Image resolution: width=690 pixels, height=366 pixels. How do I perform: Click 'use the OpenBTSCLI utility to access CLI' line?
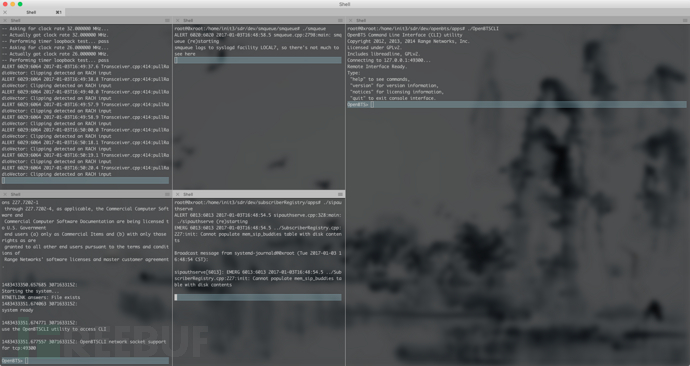pyautogui.click(x=54, y=329)
